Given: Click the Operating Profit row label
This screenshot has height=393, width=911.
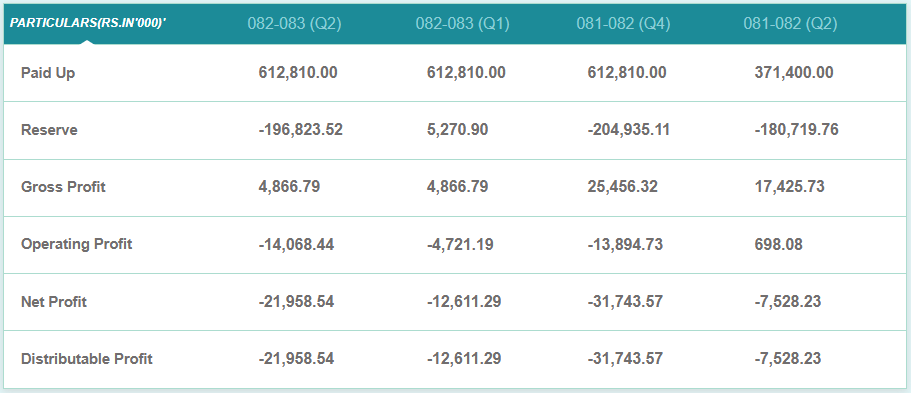Looking at the screenshot, I should [x=77, y=244].
